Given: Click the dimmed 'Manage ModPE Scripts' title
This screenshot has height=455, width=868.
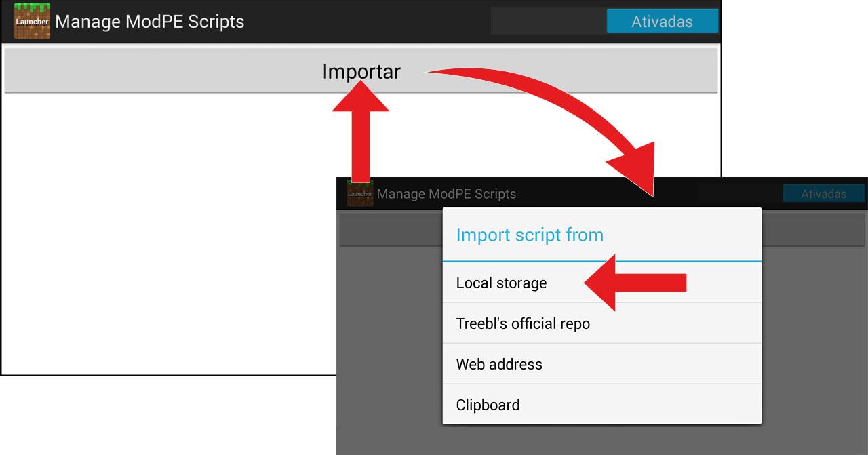Looking at the screenshot, I should coord(446,194).
